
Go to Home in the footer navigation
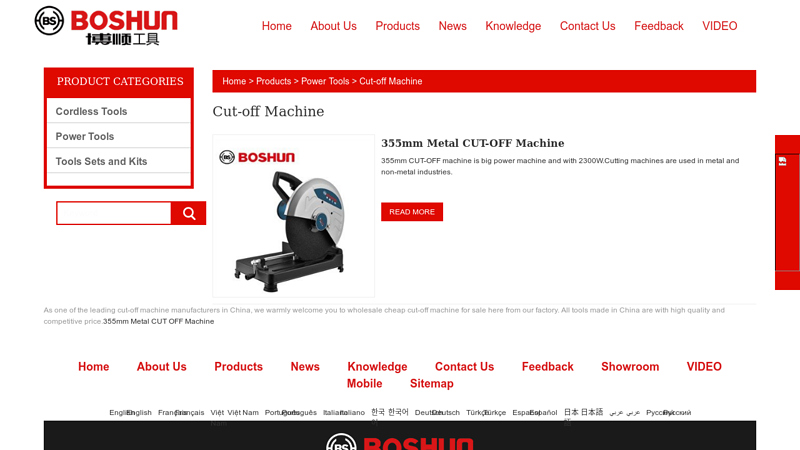point(93,367)
